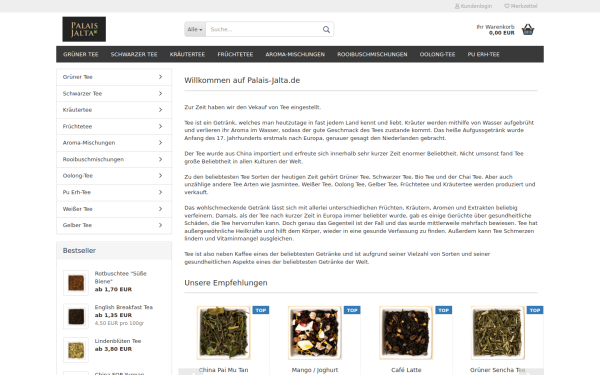Open China Pai Mu Tan product image
This screenshot has width=600, height=375.
coord(223,333)
